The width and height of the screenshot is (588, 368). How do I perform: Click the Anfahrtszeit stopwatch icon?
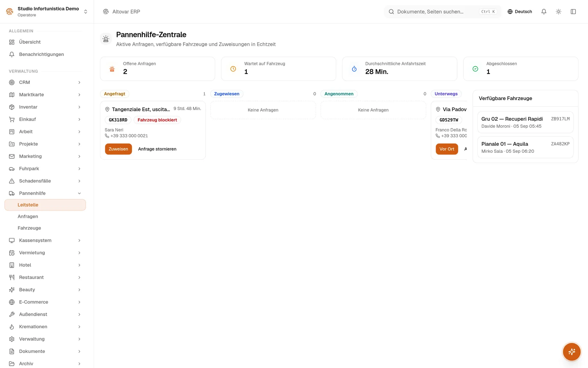tap(354, 69)
